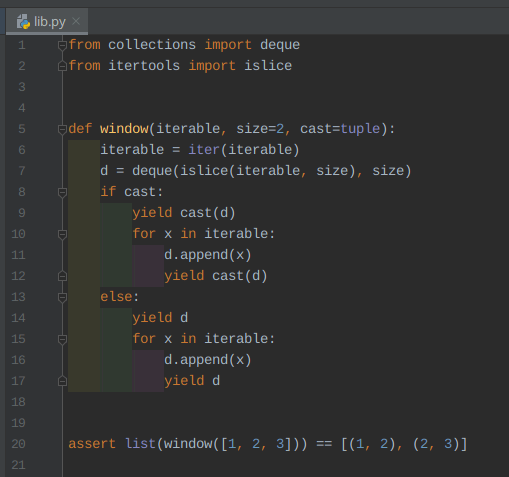Click line number 7 in the gutter

(x=22, y=171)
